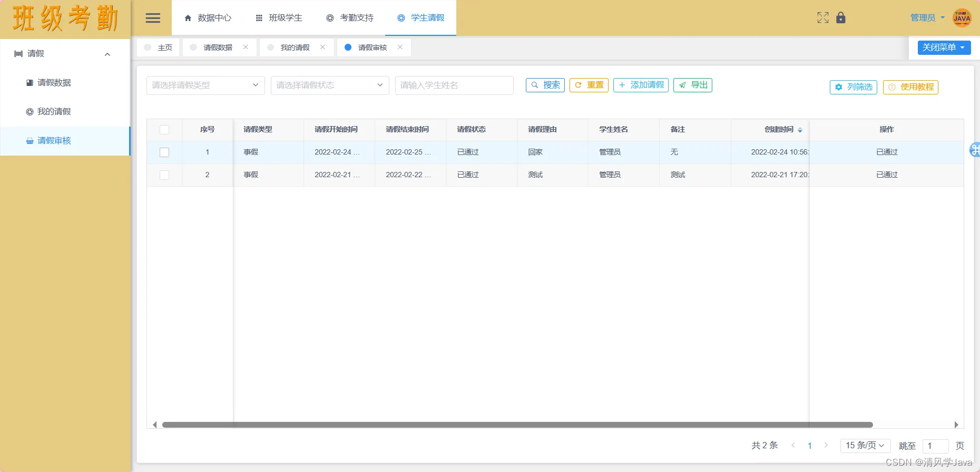Click the 已通过 operation cell in row 1
980x472 pixels.
click(887, 152)
